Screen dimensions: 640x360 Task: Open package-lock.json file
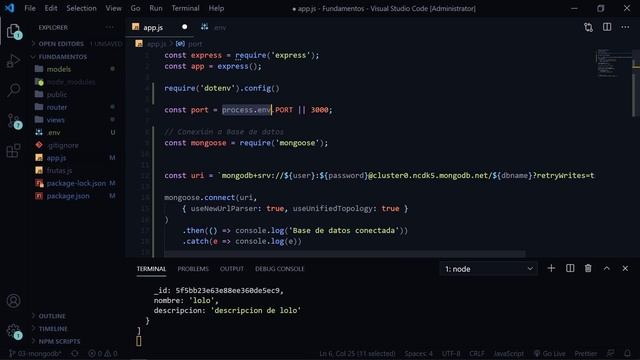coord(77,183)
